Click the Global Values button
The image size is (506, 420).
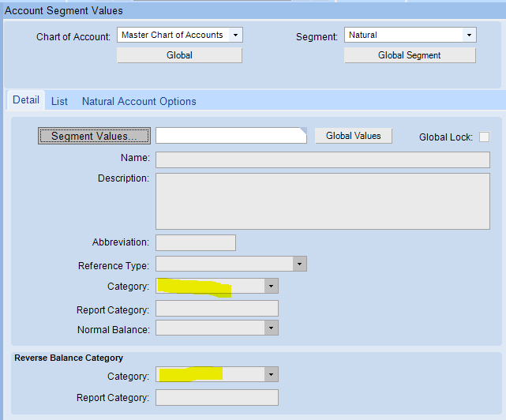(x=354, y=136)
